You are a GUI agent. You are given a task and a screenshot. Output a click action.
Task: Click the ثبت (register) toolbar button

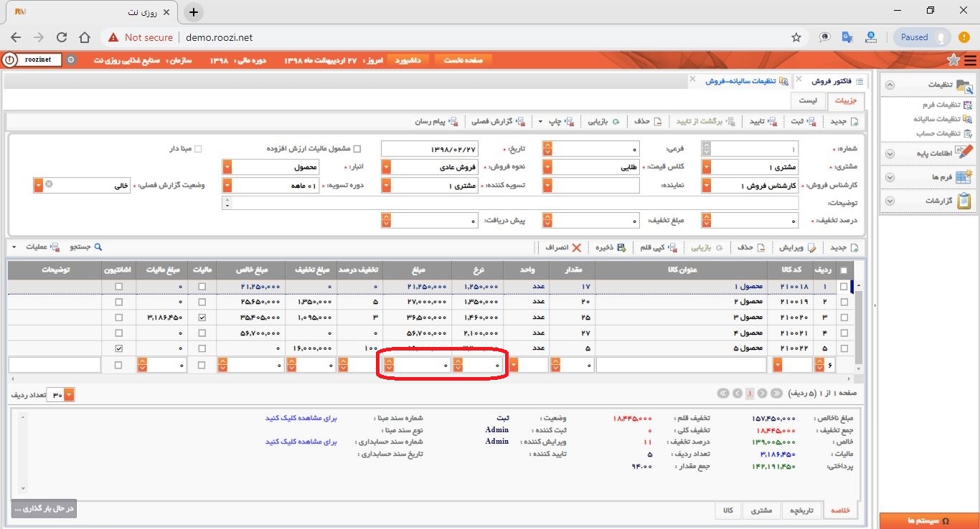(x=803, y=122)
